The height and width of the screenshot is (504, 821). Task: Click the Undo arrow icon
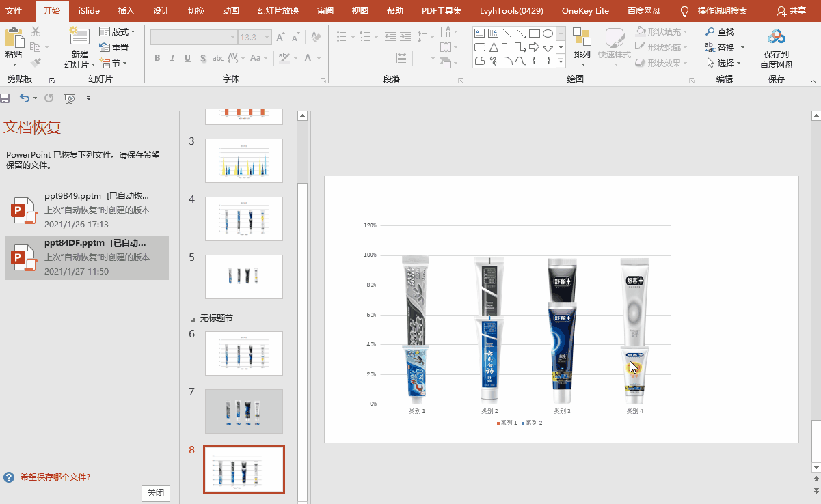point(25,98)
